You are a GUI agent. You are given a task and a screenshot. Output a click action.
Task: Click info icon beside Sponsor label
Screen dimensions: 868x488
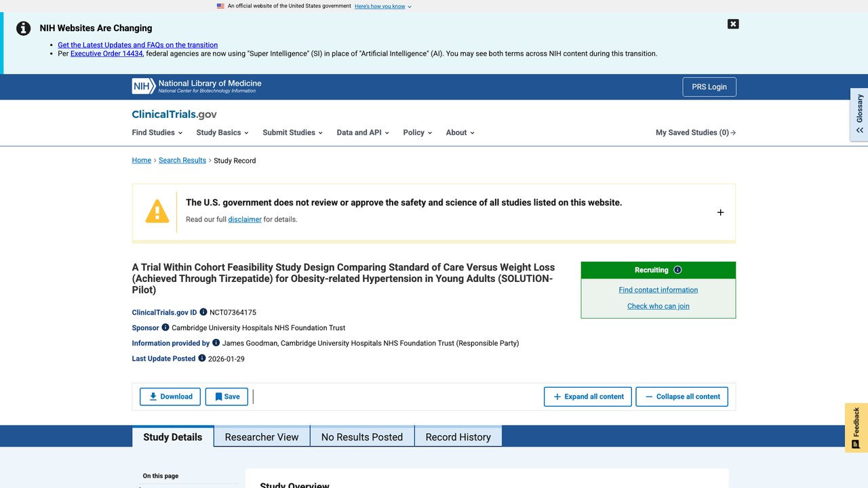tap(165, 327)
